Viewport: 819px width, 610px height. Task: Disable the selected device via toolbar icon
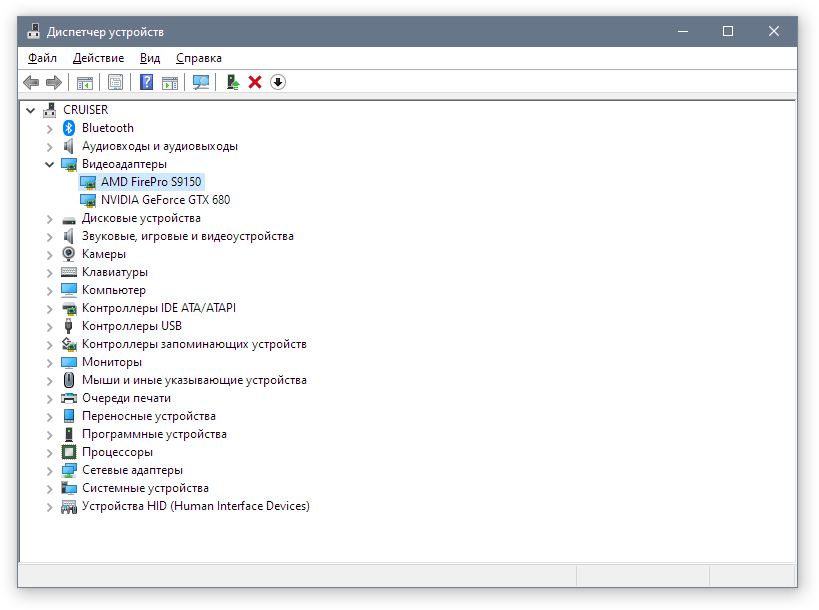[277, 82]
